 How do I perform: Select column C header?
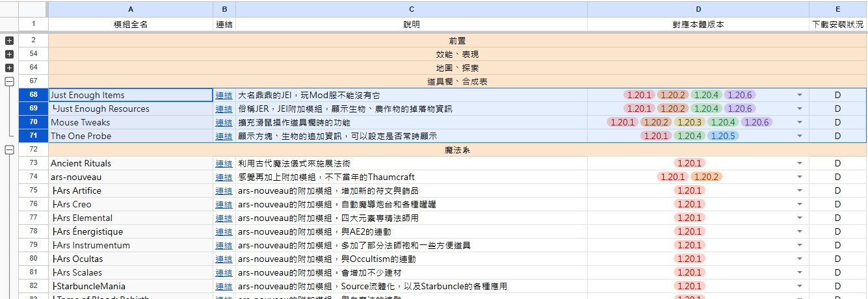412,9
